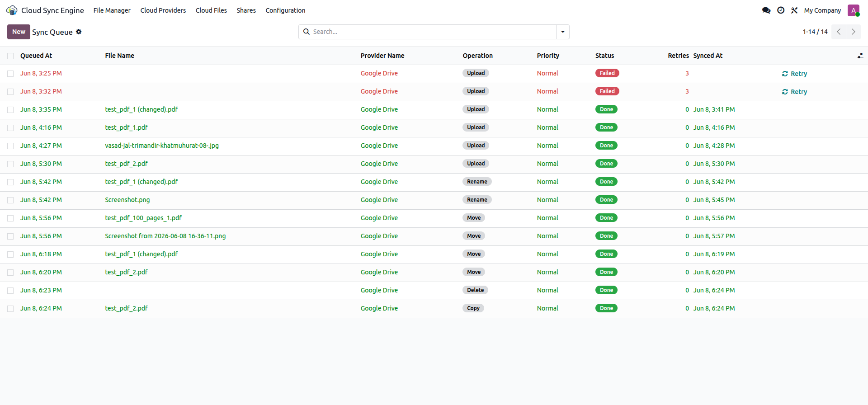Open the Shares menu

point(246,10)
